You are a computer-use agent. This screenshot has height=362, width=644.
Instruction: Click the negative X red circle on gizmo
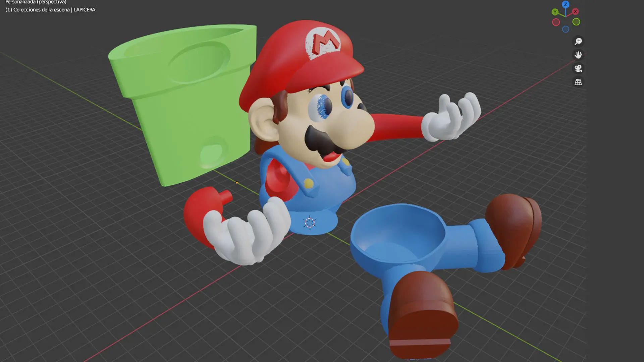click(556, 22)
